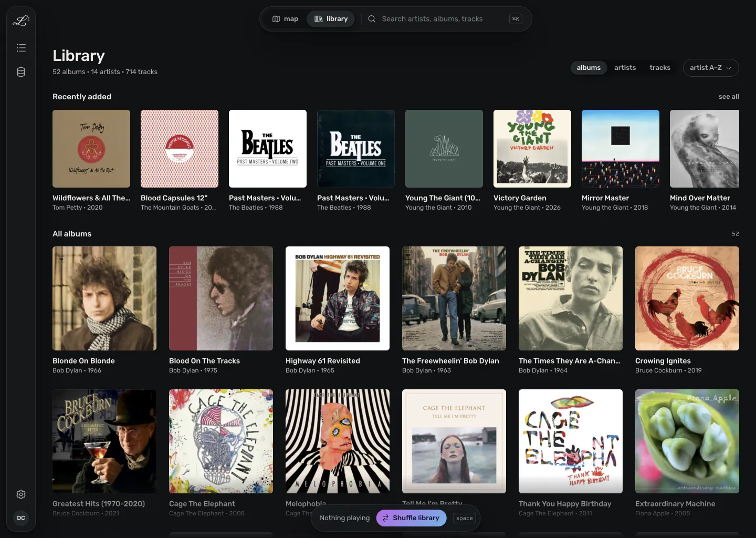Open Victory Garden album cover
756x538 pixels.
[532, 149]
